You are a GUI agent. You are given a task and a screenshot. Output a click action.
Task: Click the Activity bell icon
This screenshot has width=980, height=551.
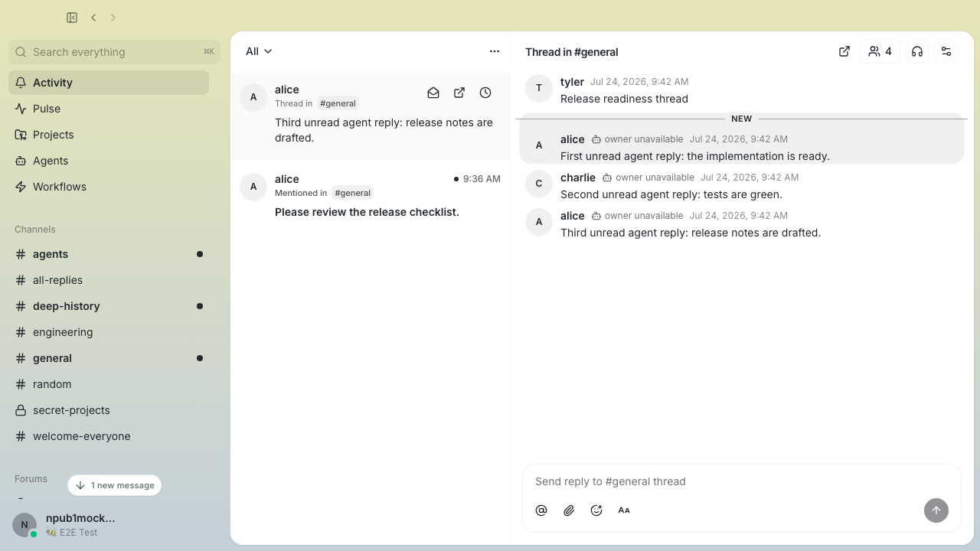21,83
